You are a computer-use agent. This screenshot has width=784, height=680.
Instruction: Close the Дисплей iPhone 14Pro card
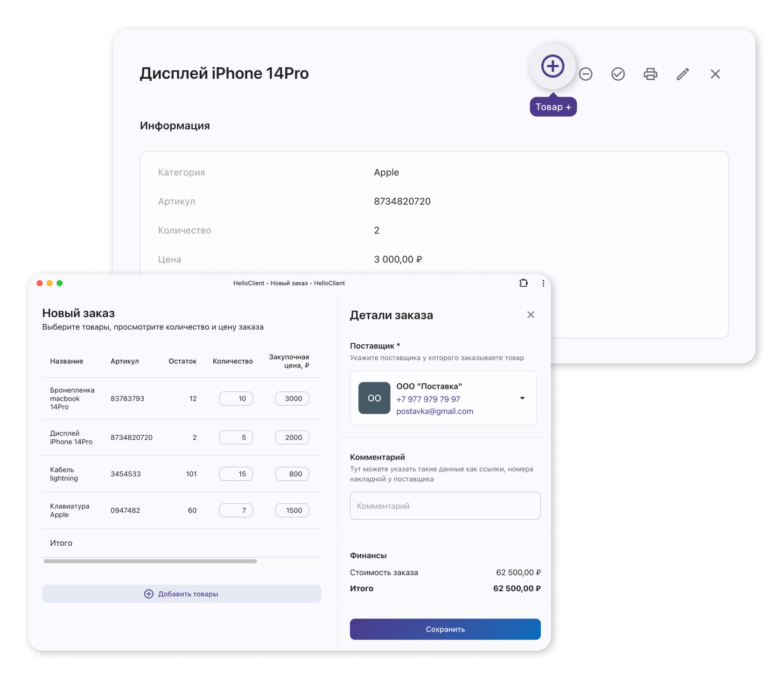pos(715,74)
